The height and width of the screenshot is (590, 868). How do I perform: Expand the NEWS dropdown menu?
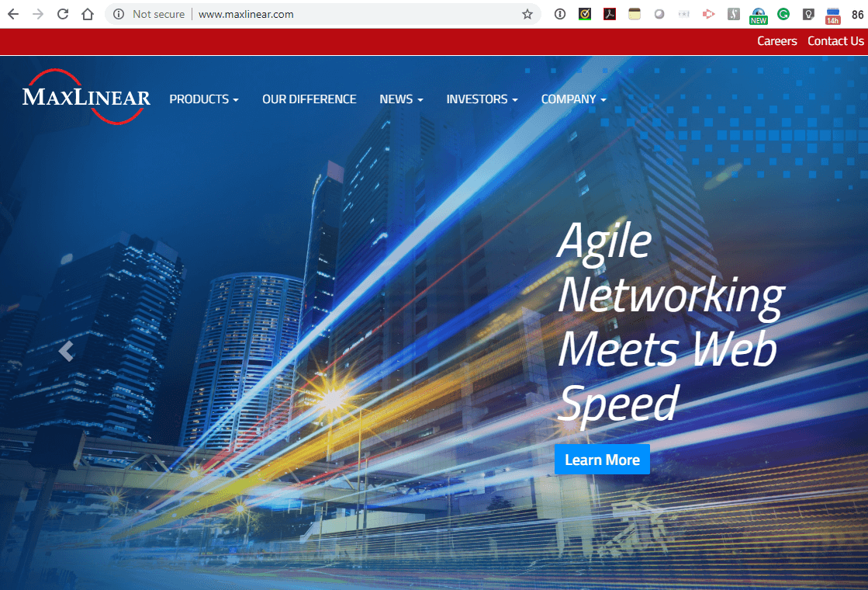(x=400, y=99)
